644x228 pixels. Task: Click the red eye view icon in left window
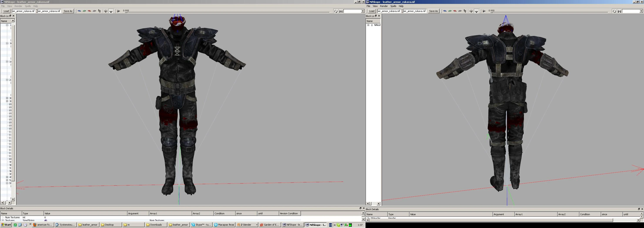(x=89, y=11)
